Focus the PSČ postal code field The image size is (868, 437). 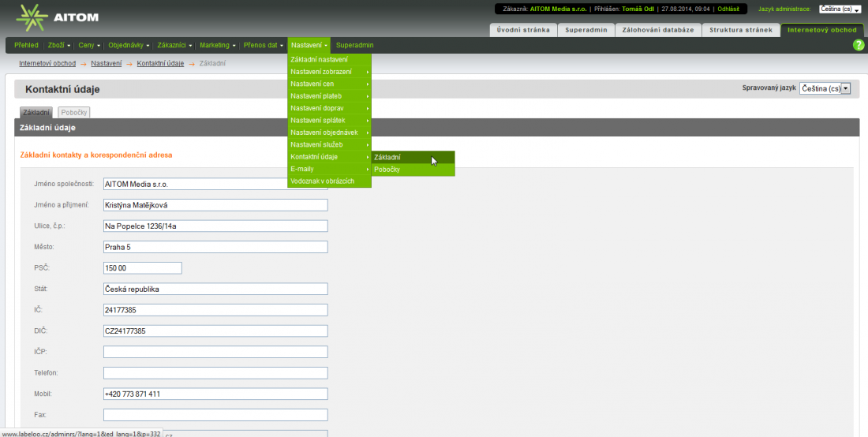(x=142, y=268)
